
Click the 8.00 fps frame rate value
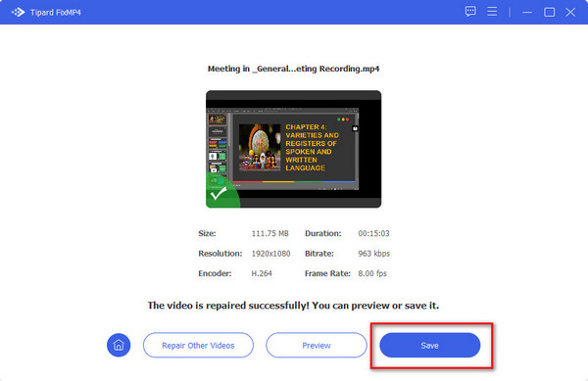372,273
